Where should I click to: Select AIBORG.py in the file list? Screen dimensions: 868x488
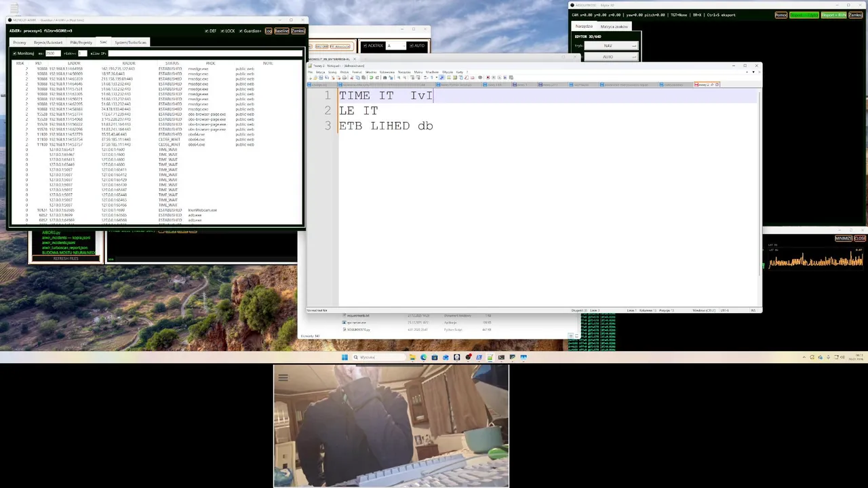(51, 232)
